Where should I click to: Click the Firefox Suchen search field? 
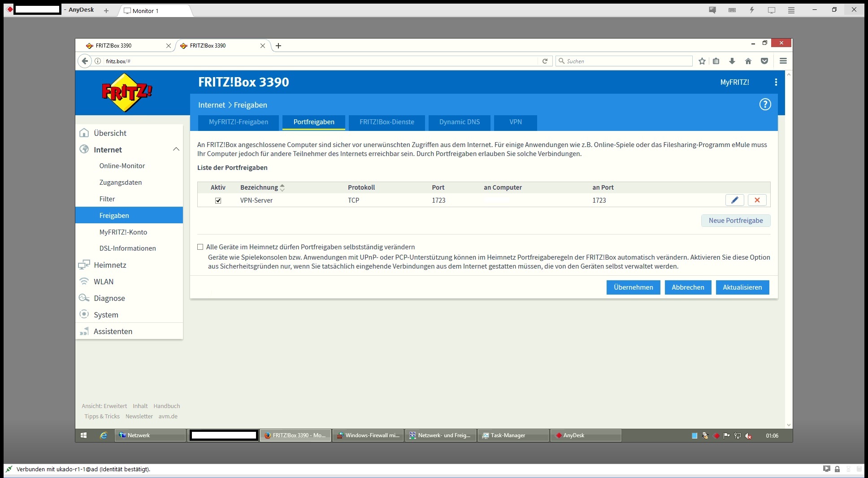click(624, 61)
